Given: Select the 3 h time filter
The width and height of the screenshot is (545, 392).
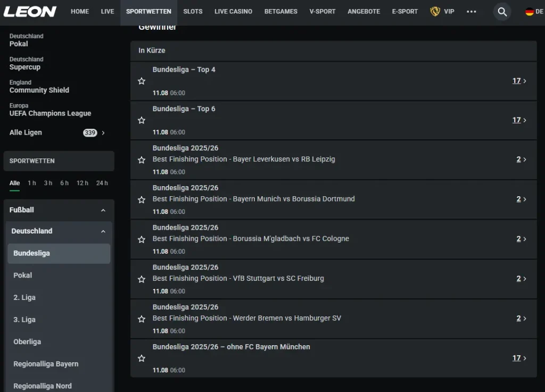Looking at the screenshot, I should tap(48, 183).
